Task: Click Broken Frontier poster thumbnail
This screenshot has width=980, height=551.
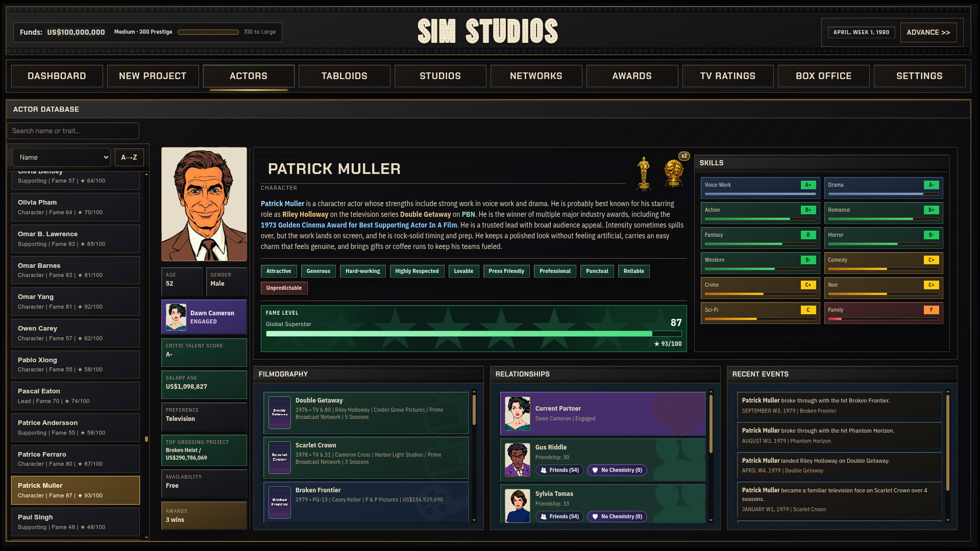Action: click(x=280, y=503)
